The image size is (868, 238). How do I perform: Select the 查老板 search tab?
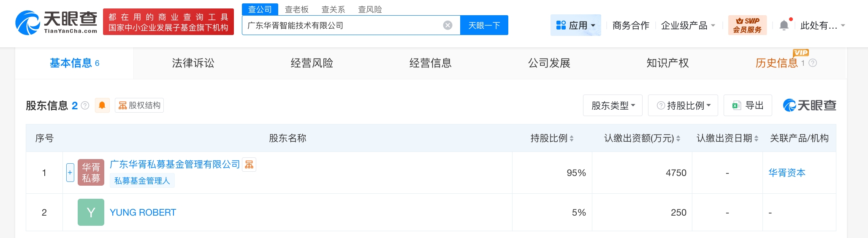click(296, 9)
